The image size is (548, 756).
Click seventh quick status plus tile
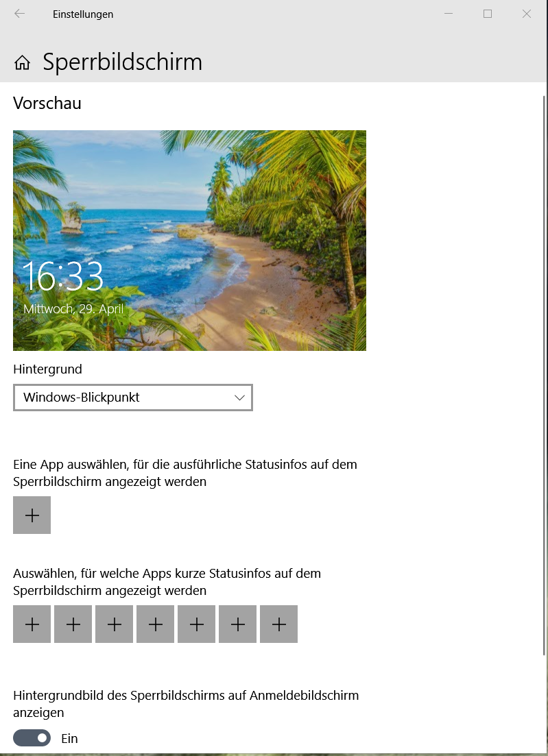pyautogui.click(x=279, y=624)
